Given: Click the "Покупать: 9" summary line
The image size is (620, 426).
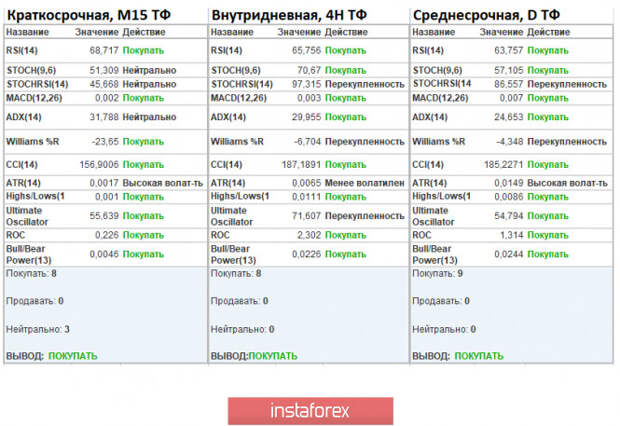Looking at the screenshot, I should [438, 274].
